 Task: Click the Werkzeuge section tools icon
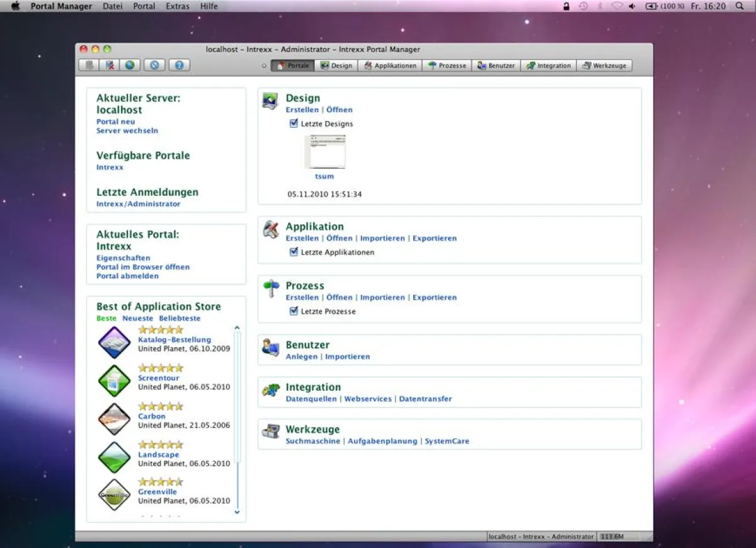[x=271, y=432]
